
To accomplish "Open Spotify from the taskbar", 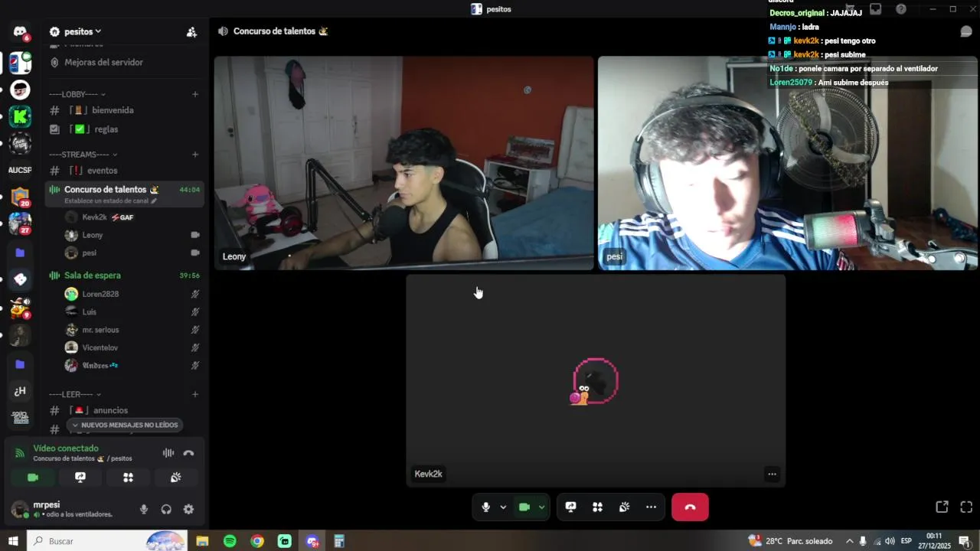I will click(x=230, y=541).
